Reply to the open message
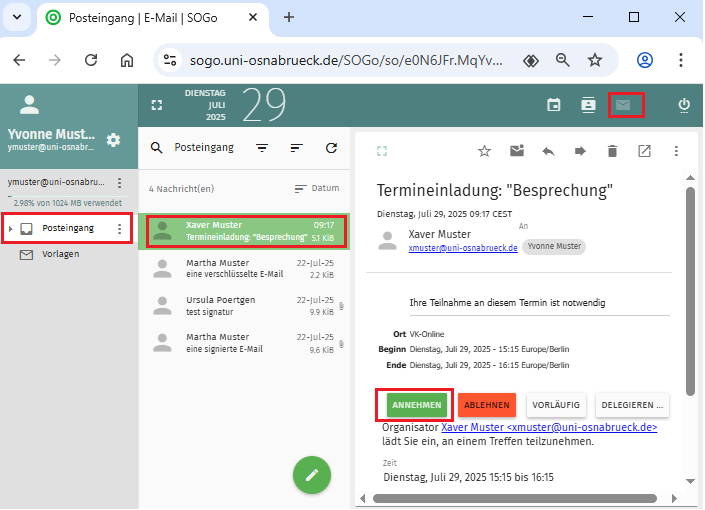The image size is (705, 510). [548, 151]
